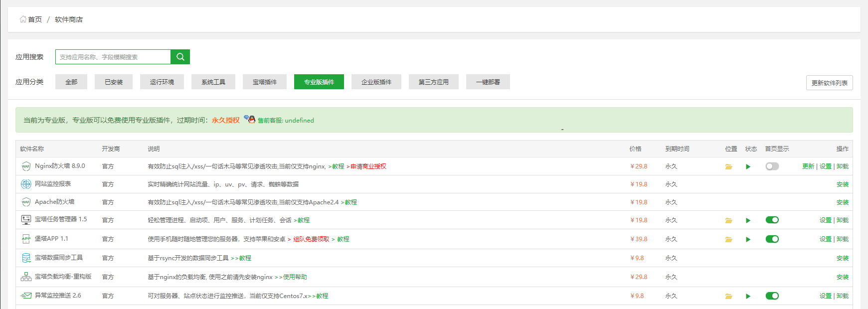
Task: Click the 异常监控推送 envelope icon
Action: [26, 296]
